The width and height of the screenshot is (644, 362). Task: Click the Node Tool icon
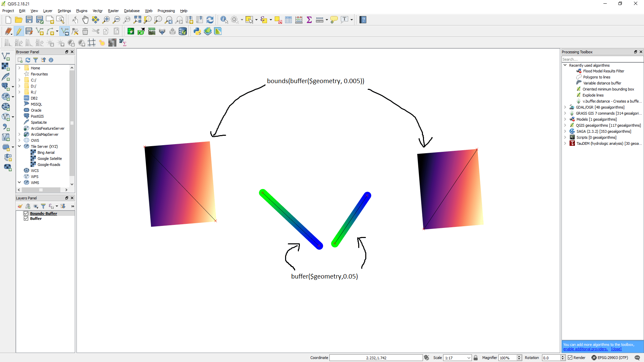tap(75, 31)
